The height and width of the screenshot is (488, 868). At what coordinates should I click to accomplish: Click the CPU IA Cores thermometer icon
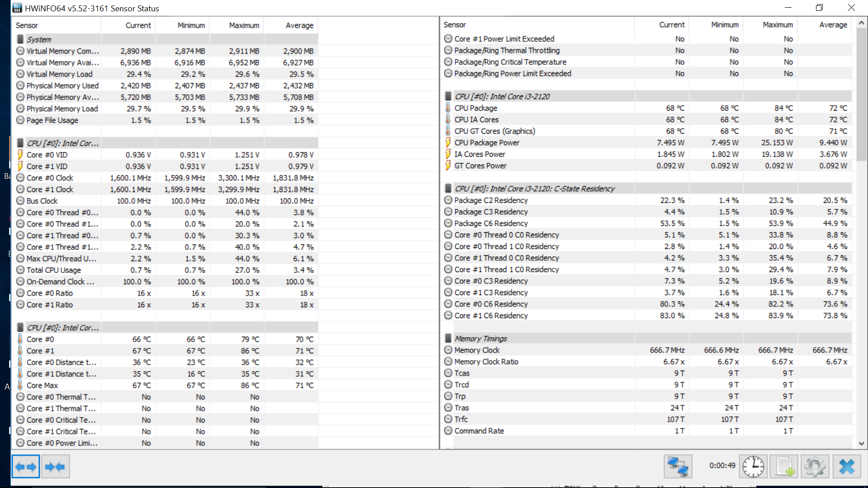(x=448, y=119)
